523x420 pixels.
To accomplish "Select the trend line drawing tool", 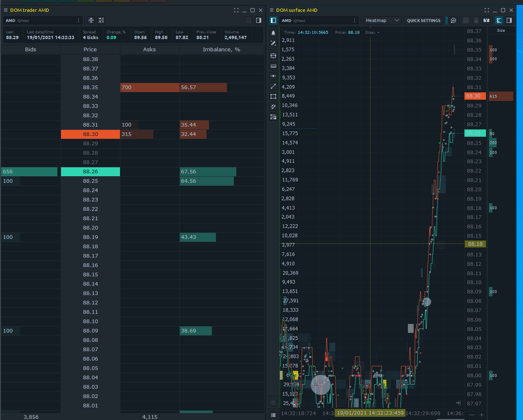I will (273, 86).
